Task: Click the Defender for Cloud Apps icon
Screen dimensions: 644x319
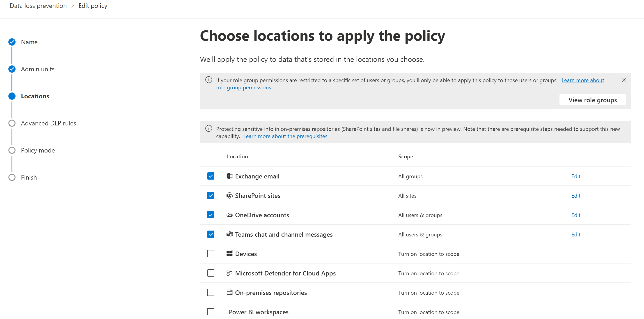Action: [x=229, y=273]
